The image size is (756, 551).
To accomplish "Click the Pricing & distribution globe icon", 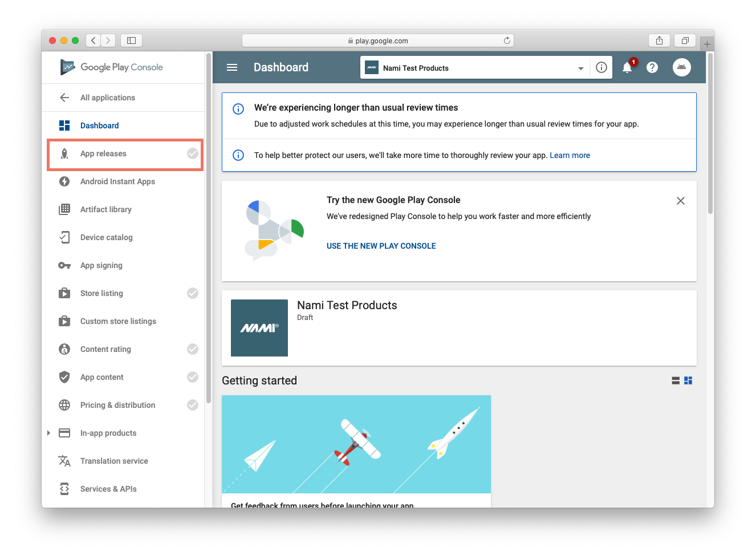I will (x=64, y=405).
